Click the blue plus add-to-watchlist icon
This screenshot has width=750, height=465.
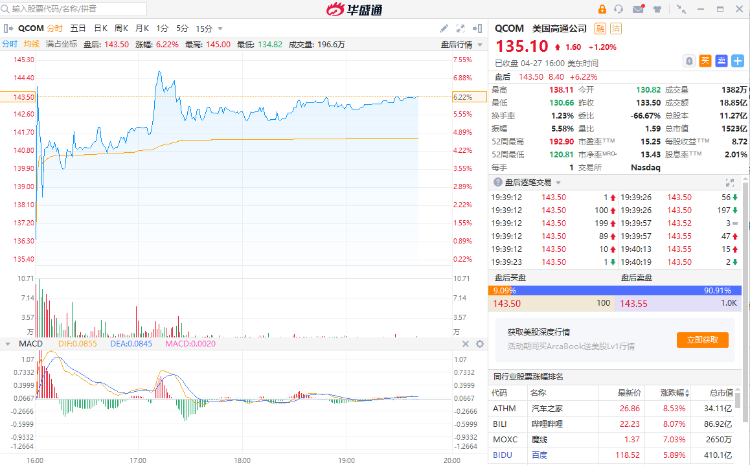(738, 61)
